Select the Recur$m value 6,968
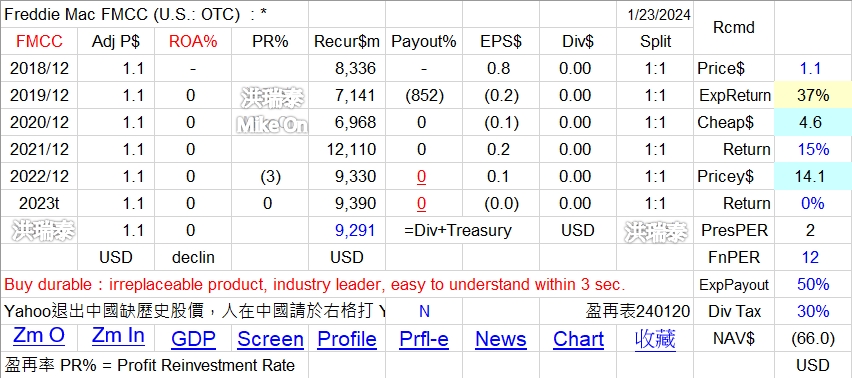This screenshot has height=378, width=852. (x=347, y=122)
